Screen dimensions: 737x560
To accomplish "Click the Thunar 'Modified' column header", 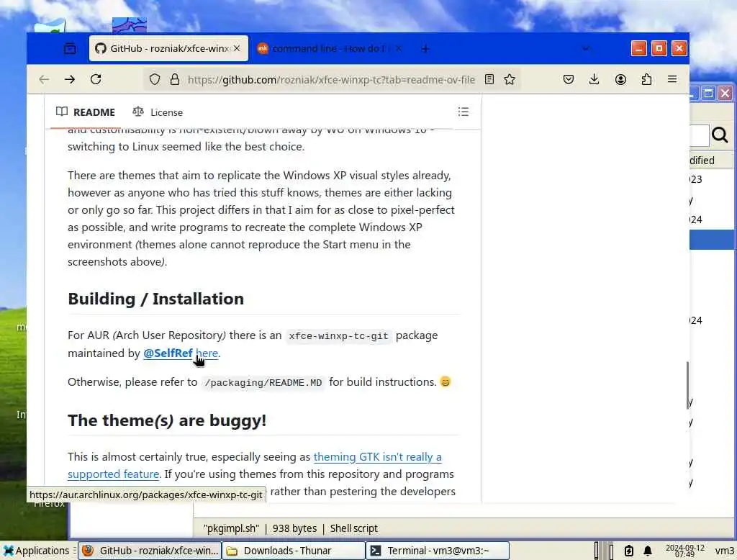I will pos(710,161).
